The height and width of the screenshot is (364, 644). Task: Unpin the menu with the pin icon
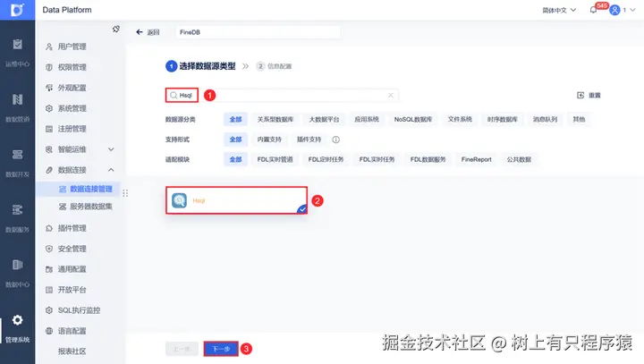coord(116,30)
